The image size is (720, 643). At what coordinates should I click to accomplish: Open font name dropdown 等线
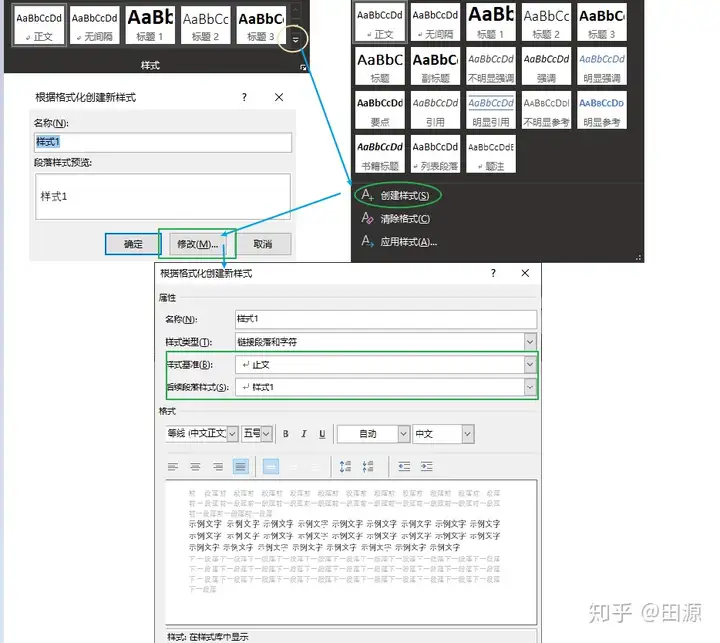coord(232,434)
